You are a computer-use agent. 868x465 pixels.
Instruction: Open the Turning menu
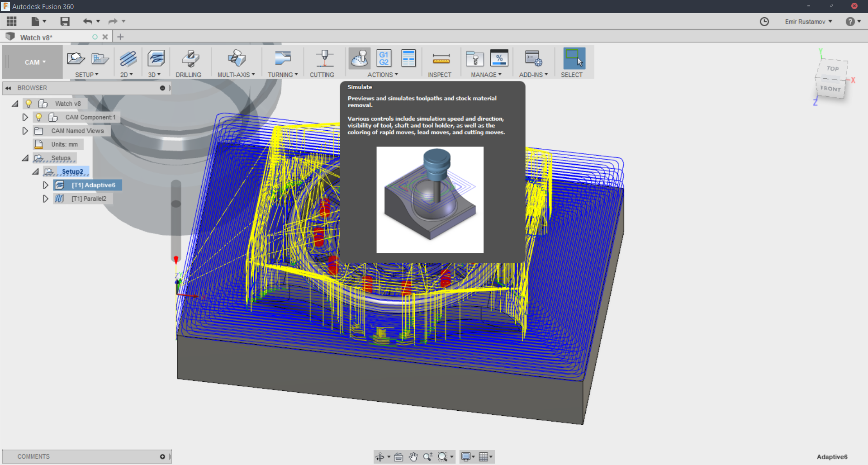tap(282, 75)
